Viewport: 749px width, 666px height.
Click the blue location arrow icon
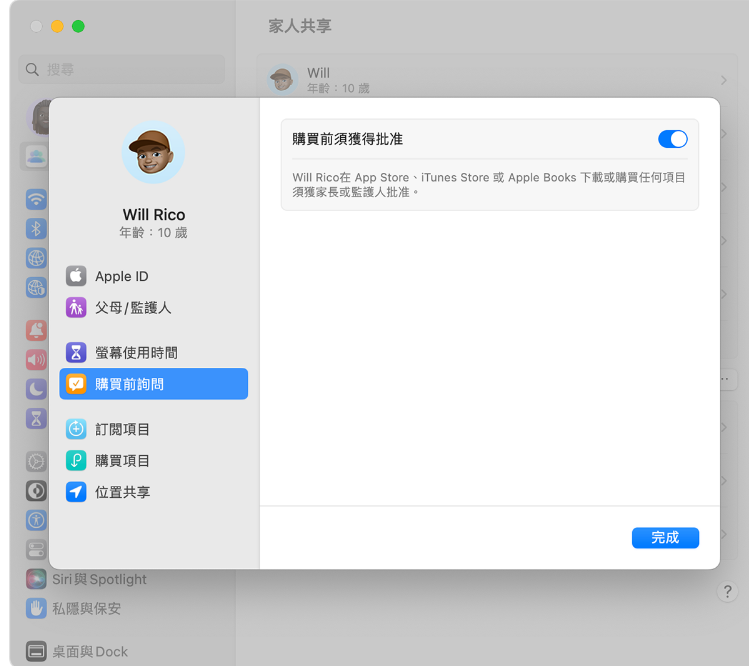tap(76, 492)
